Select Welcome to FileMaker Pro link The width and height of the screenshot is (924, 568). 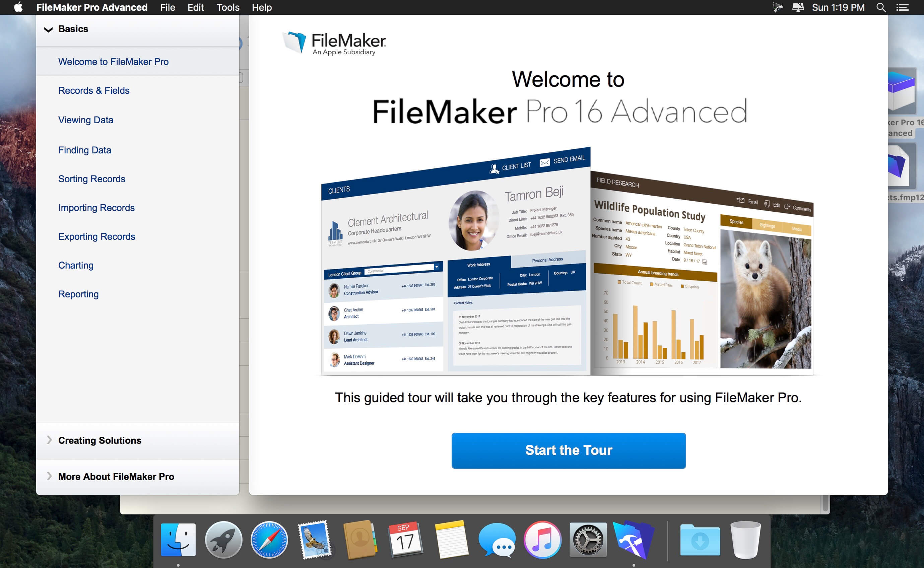pyautogui.click(x=114, y=61)
